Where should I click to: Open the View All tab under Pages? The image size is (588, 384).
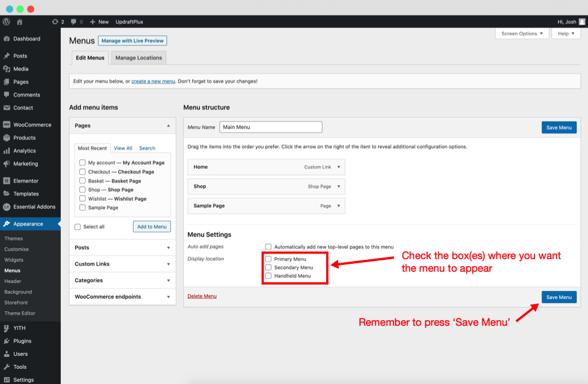(x=123, y=148)
